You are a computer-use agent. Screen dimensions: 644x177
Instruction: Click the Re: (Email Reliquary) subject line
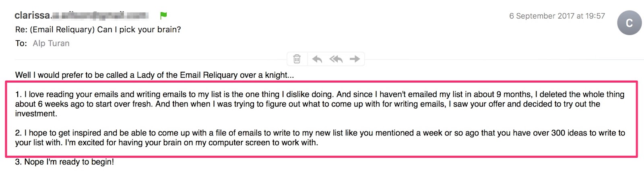[x=98, y=29]
